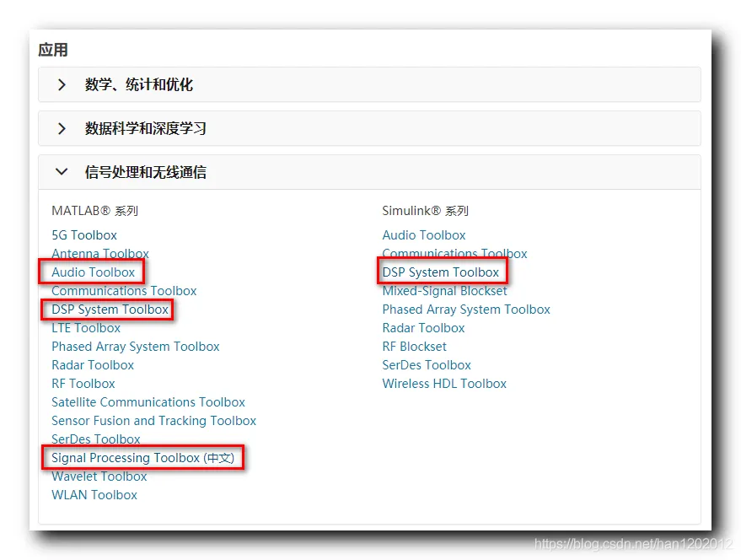This screenshot has height=560, width=741.
Task: Open Wavelet Toolbox link
Action: [x=99, y=477]
